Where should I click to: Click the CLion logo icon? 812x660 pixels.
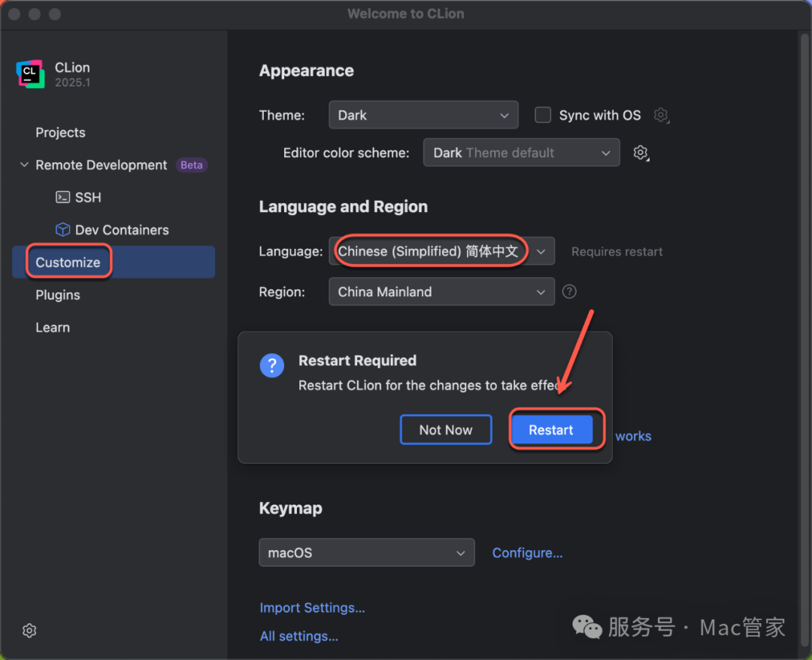click(x=30, y=74)
